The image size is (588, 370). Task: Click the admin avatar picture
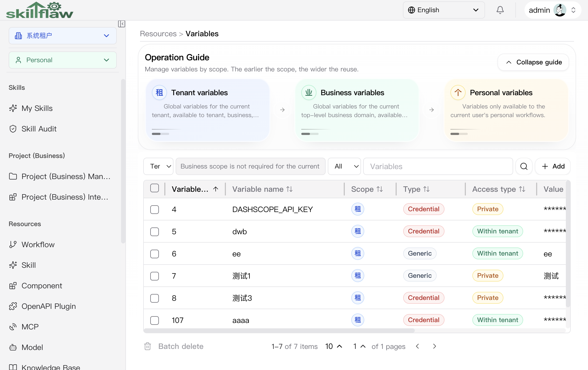(560, 10)
